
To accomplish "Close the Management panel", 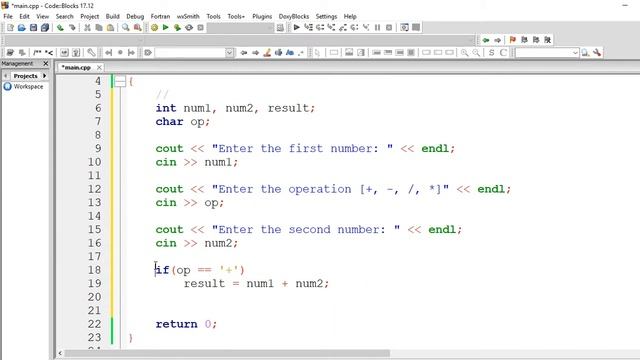I will coord(46,64).
